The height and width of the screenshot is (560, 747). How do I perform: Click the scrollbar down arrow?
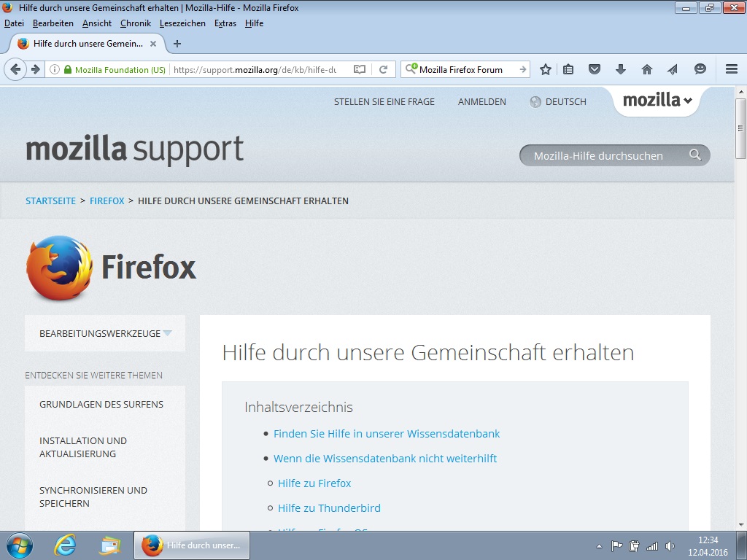741,525
